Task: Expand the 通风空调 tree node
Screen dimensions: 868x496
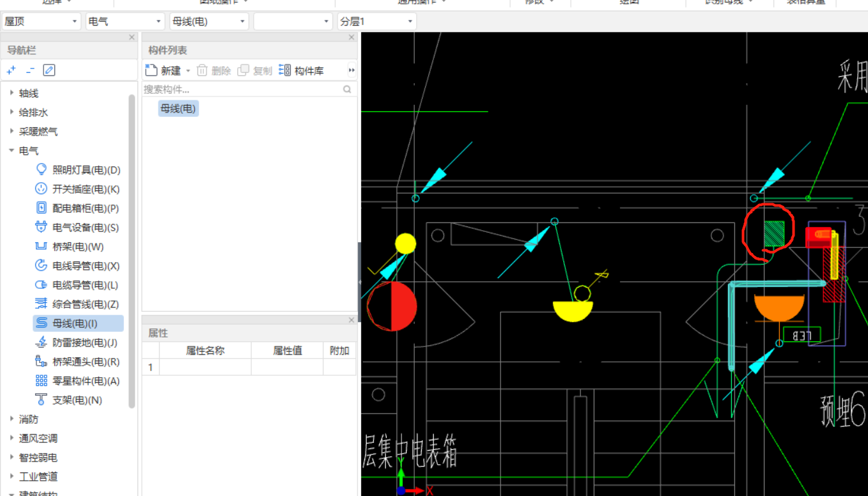Action: 12,438
